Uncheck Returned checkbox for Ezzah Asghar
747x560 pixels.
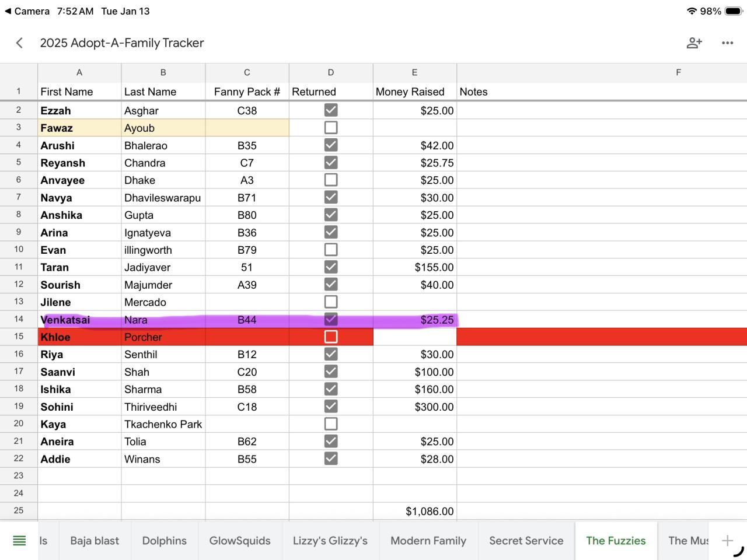tap(331, 110)
